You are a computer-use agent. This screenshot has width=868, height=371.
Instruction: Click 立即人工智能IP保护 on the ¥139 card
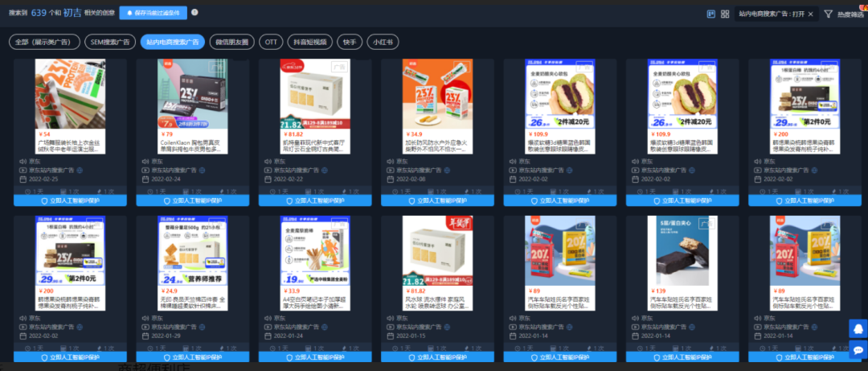[x=682, y=357]
